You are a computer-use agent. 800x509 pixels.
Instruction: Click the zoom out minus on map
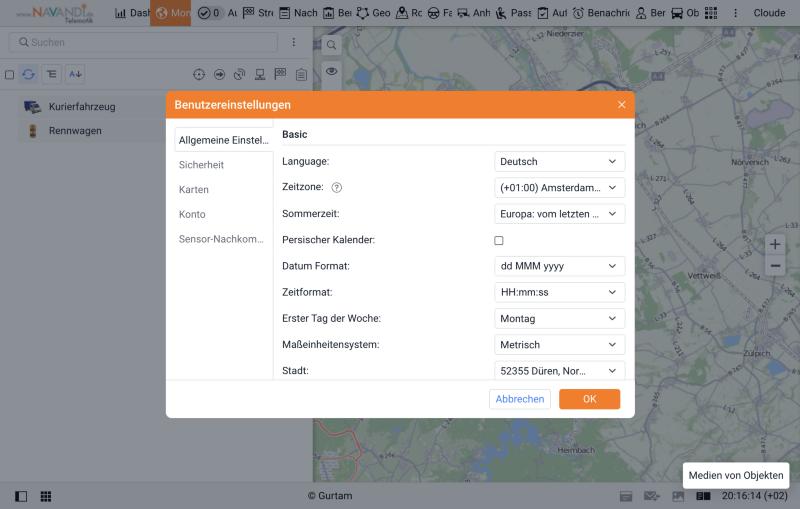pos(774,266)
